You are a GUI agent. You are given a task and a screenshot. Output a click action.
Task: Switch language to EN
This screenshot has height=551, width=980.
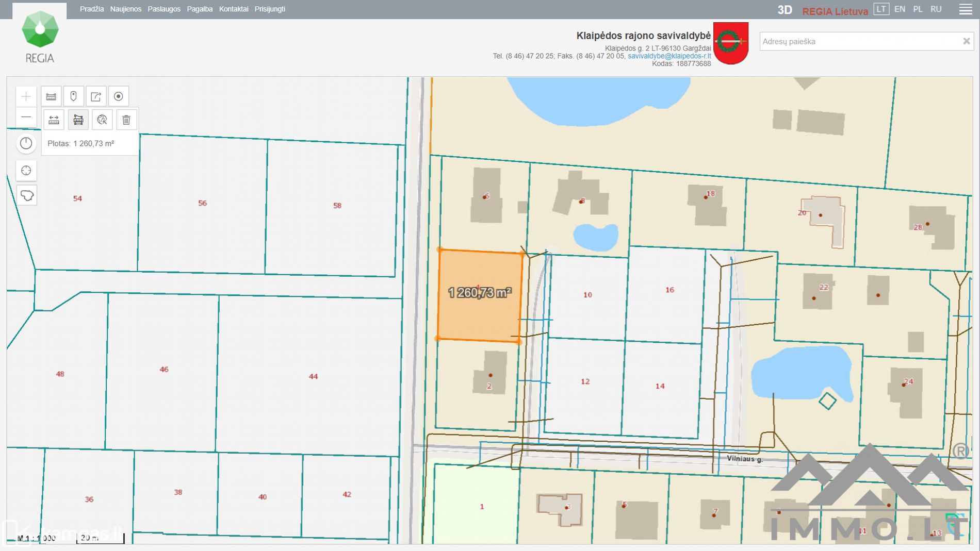pyautogui.click(x=900, y=9)
